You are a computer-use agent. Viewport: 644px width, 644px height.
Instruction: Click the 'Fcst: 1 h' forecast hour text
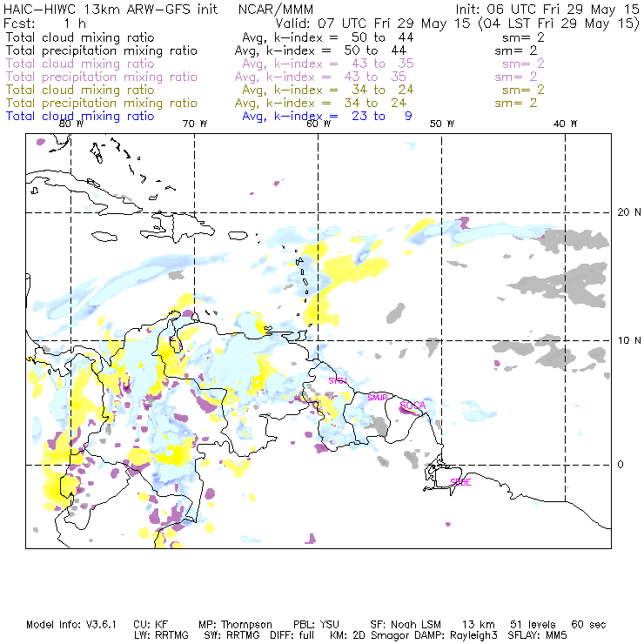[x=44, y=23]
